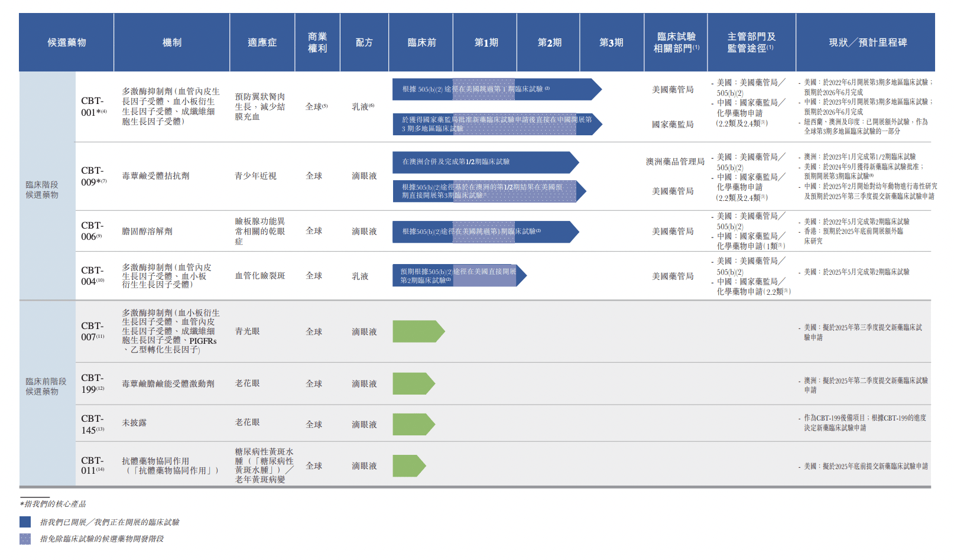The width and height of the screenshot is (954, 560).
Task: Click the 第3期 column header
Action: [x=612, y=43]
